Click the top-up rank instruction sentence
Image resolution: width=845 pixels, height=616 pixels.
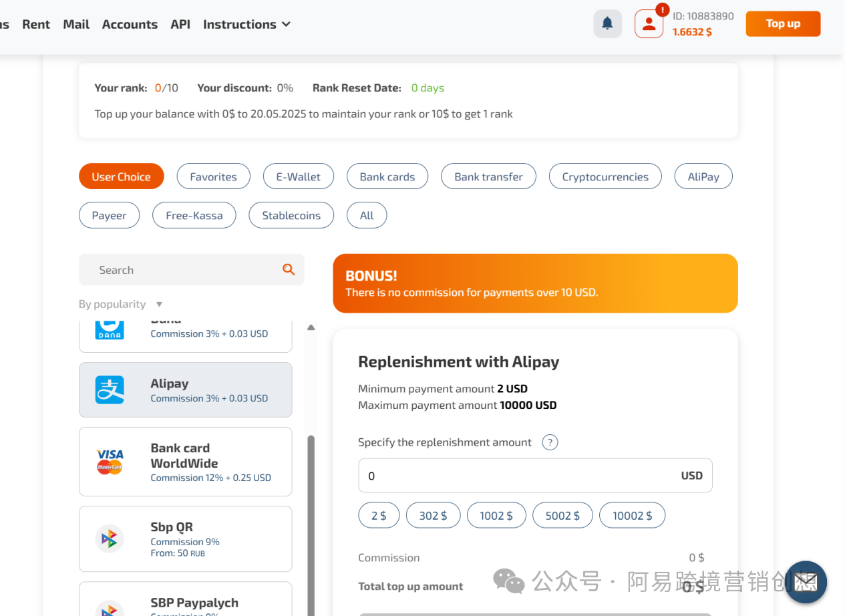coord(304,114)
